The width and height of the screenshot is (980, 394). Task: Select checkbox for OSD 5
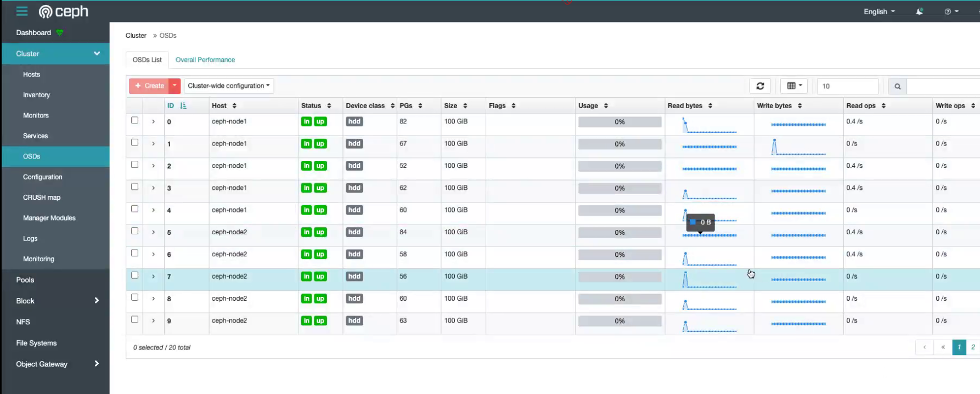click(x=134, y=231)
